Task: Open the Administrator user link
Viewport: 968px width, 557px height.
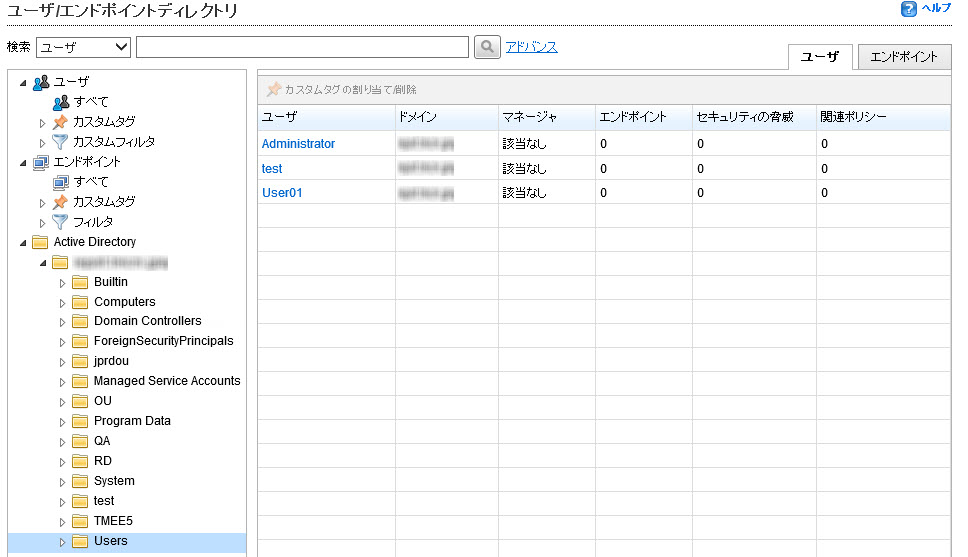Action: click(298, 144)
